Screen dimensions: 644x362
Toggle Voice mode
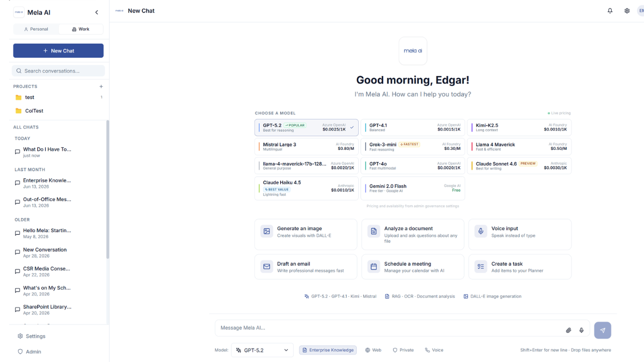[x=434, y=350]
